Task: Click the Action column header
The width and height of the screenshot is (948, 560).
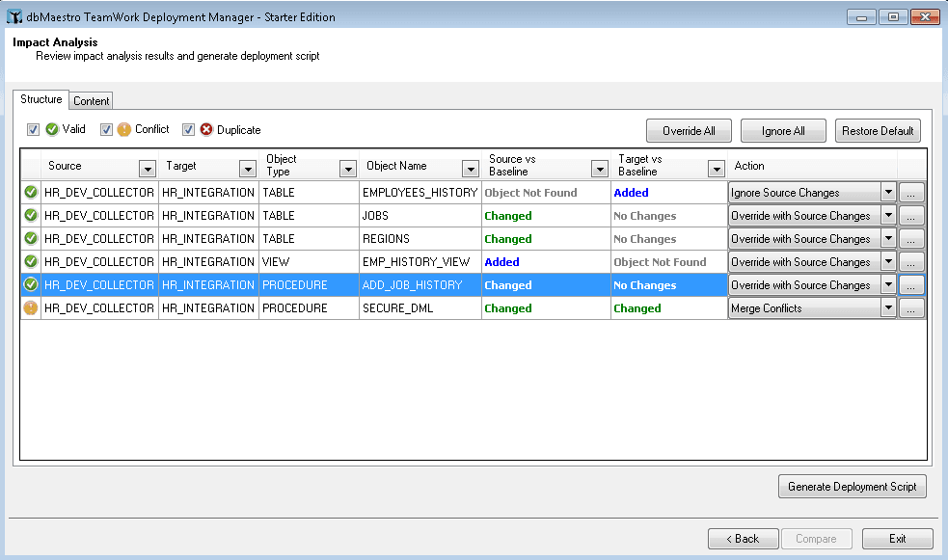Action: tap(812, 166)
